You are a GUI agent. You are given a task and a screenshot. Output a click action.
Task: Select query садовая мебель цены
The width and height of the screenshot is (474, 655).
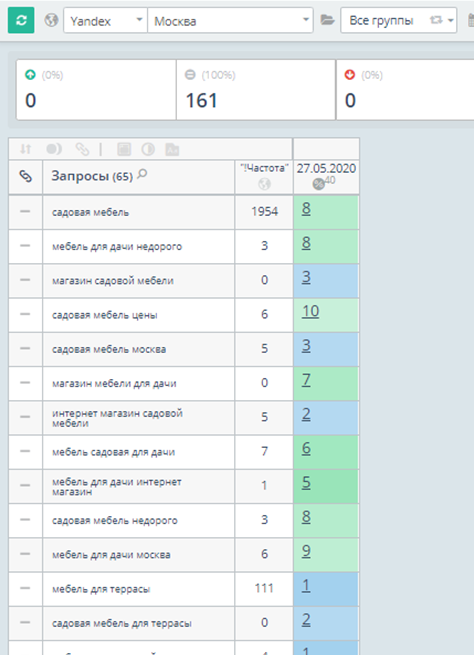coord(104,315)
